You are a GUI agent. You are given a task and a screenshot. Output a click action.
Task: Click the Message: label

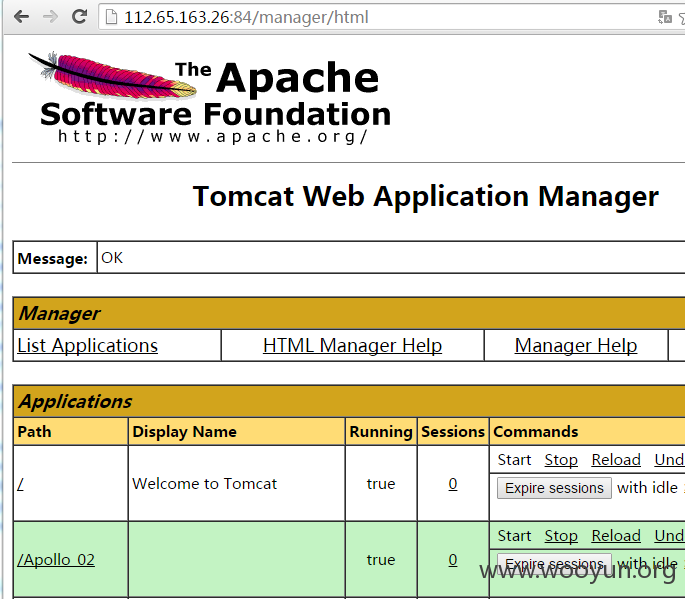(52, 259)
